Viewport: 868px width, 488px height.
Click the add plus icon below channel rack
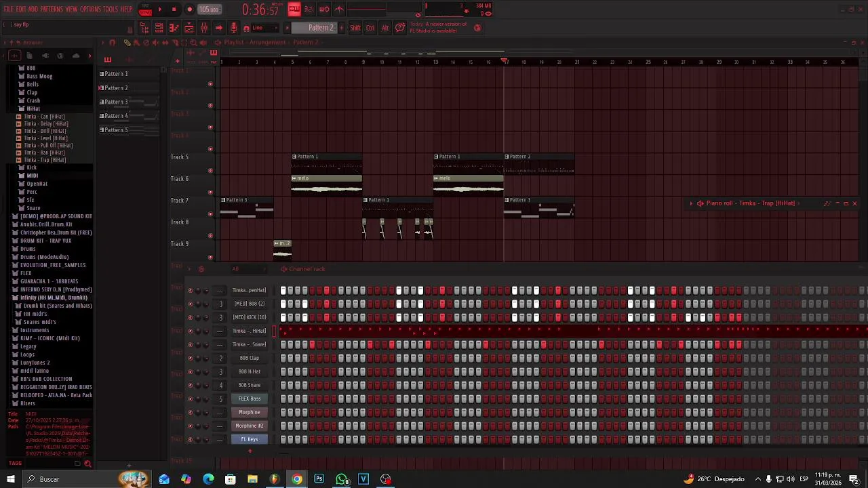(x=250, y=451)
